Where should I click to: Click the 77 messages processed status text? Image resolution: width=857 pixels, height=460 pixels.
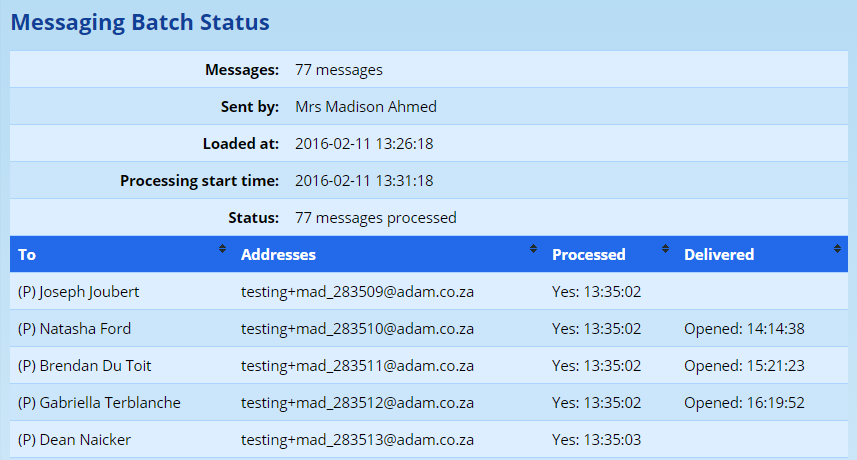[x=376, y=218]
